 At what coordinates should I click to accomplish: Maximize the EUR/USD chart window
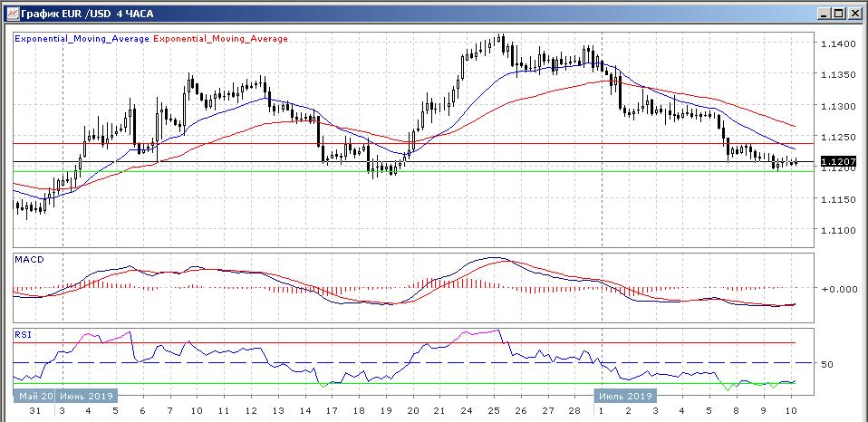tap(839, 13)
